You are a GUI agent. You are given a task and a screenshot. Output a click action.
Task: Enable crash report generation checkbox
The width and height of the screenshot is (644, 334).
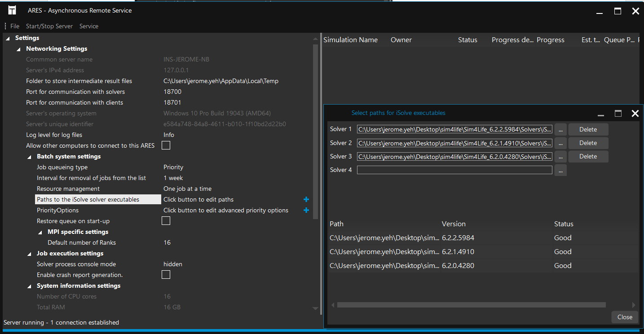[166, 275]
